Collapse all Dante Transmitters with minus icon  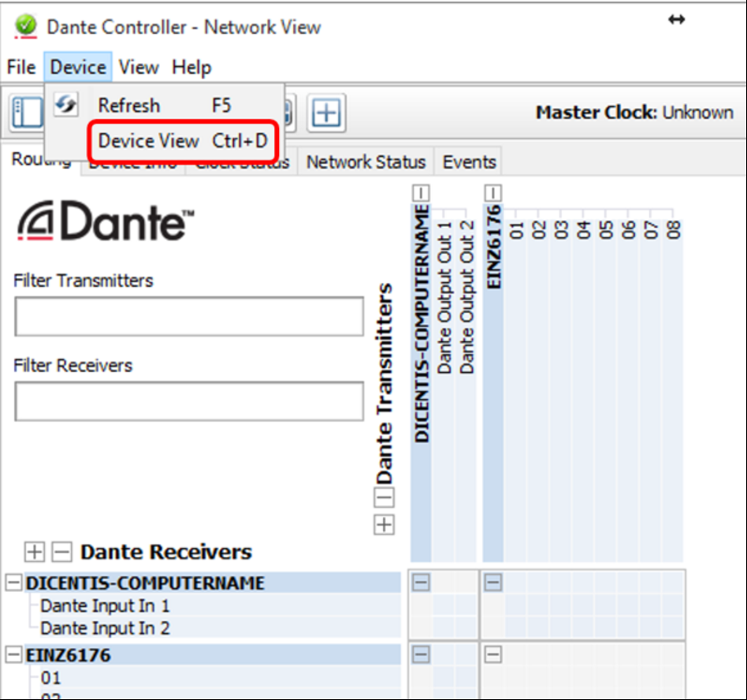coord(384,497)
